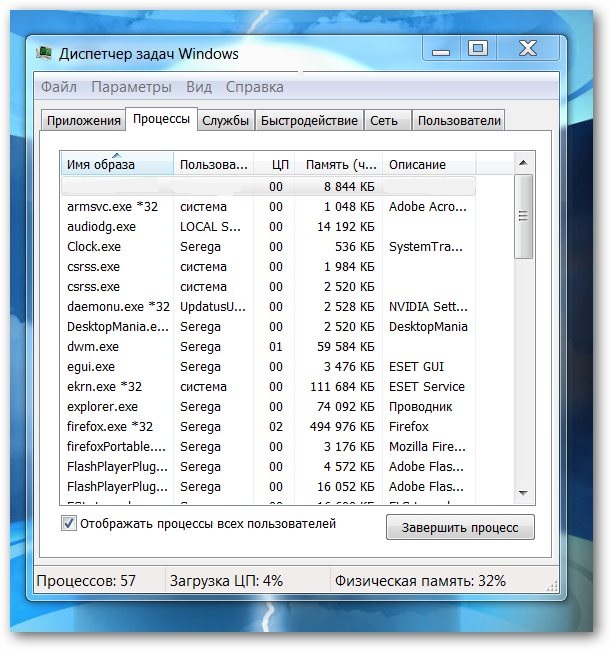Switch to the Пользователи tab
Viewport: 611px width, 650px height.
[459, 121]
